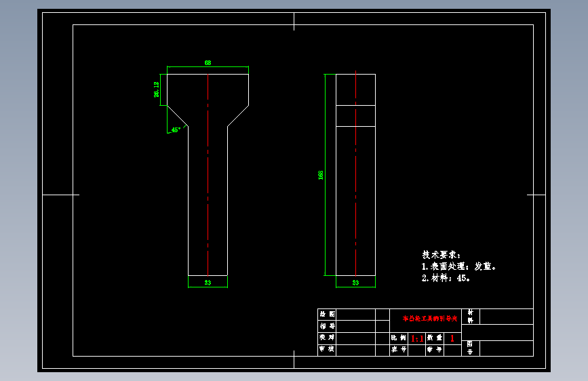Select the red centerline of the left view
The width and height of the screenshot is (588, 381).
[x=208, y=175]
